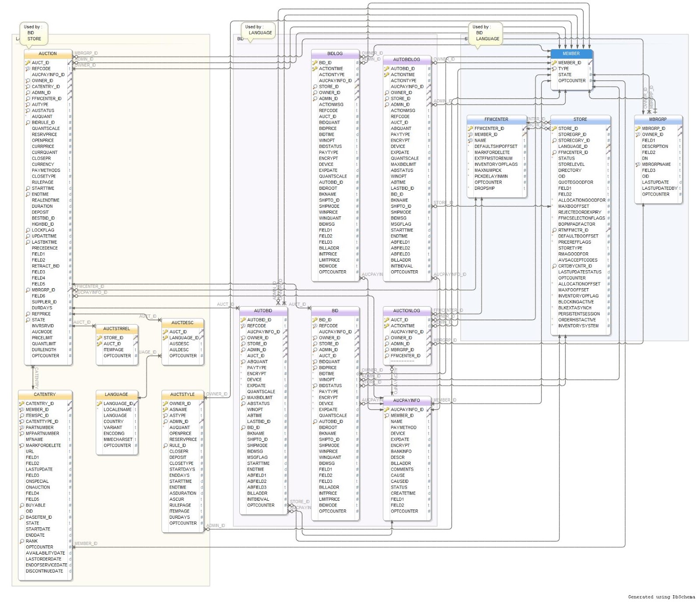Screen dimensions: 700x604
Task: Select ASDURATION column in AUCTSTYLE table
Action: point(182,493)
